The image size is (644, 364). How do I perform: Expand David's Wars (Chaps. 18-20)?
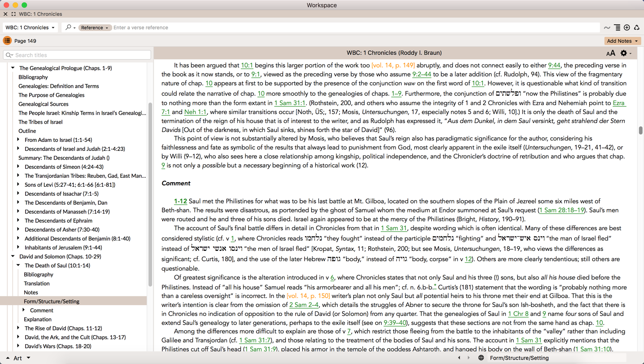(x=18, y=346)
